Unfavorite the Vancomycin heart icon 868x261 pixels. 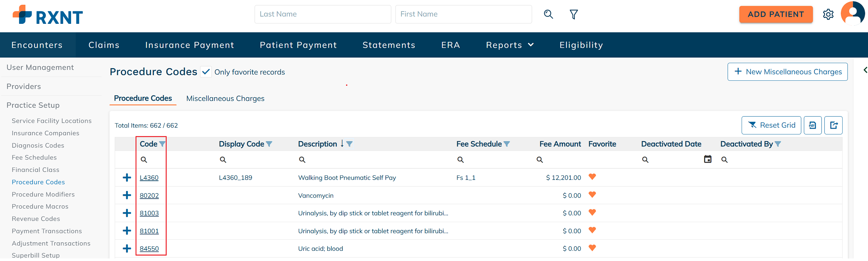[x=592, y=195]
